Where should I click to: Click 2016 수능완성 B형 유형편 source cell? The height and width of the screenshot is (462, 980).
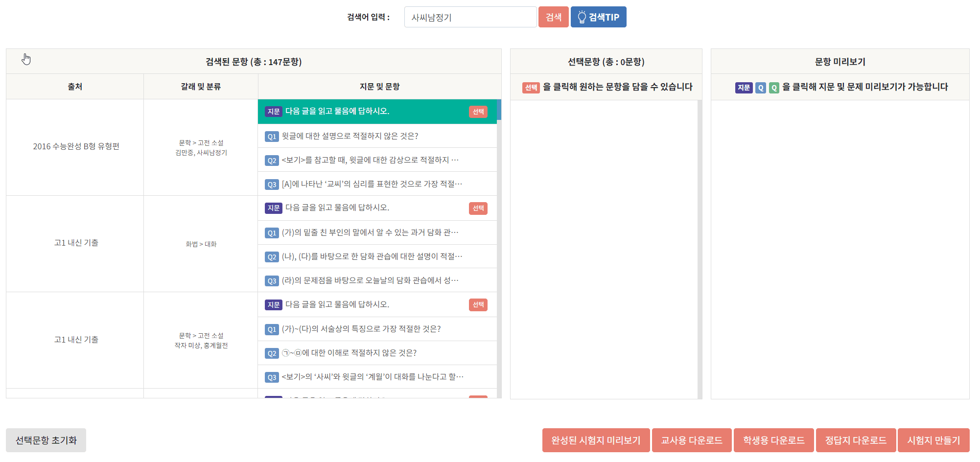coord(76,146)
